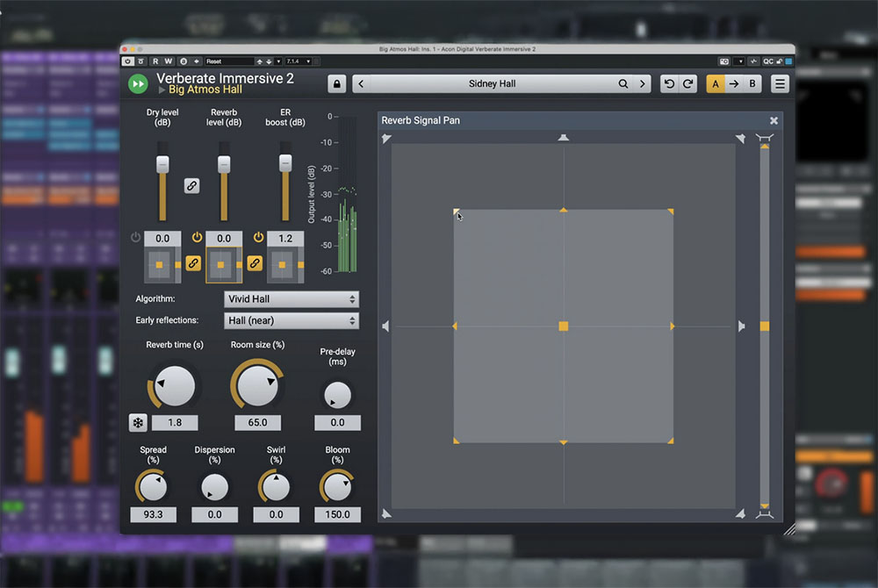
Task: Click the Reset preset name field
Action: click(x=229, y=61)
